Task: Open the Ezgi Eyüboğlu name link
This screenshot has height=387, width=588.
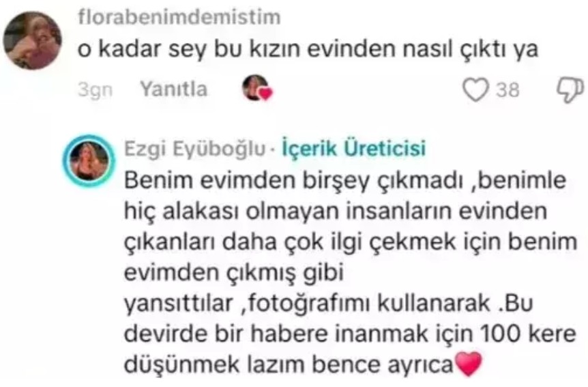Action: pyautogui.click(x=194, y=149)
